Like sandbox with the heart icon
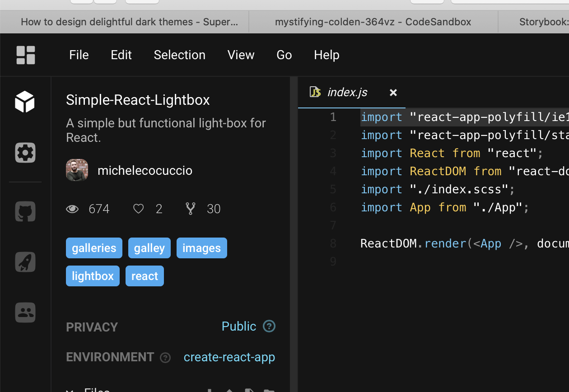Screen dimensions: 569x392 (138, 209)
